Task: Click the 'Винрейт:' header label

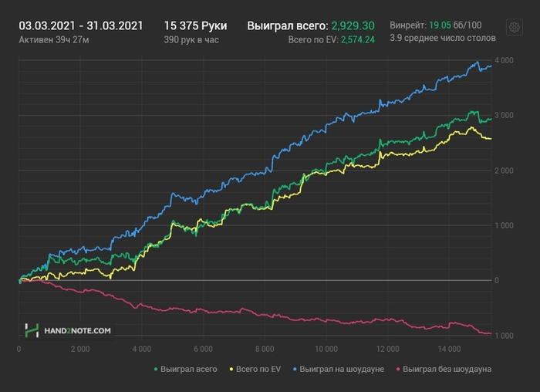Action: coord(408,25)
